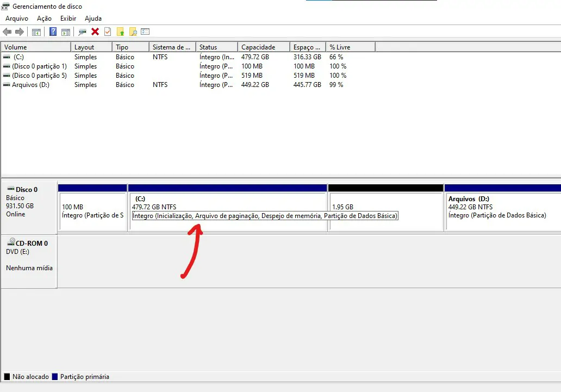Click the Disco 0 drive icon
The height and width of the screenshot is (392, 561).
[x=11, y=189]
